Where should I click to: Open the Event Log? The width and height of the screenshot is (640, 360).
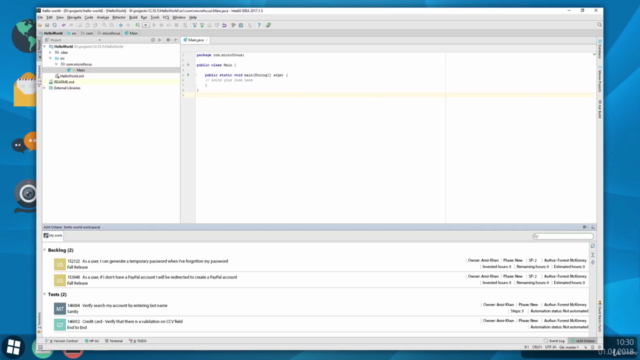tap(554, 341)
